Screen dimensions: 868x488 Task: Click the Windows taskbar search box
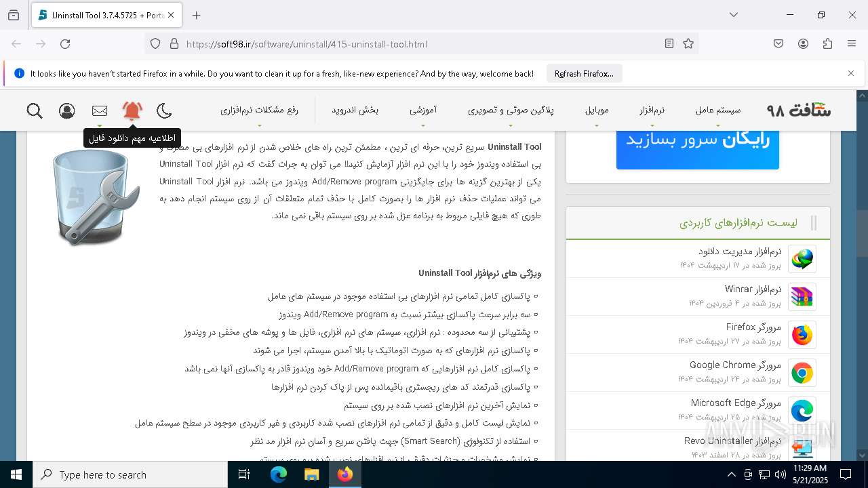click(130, 474)
